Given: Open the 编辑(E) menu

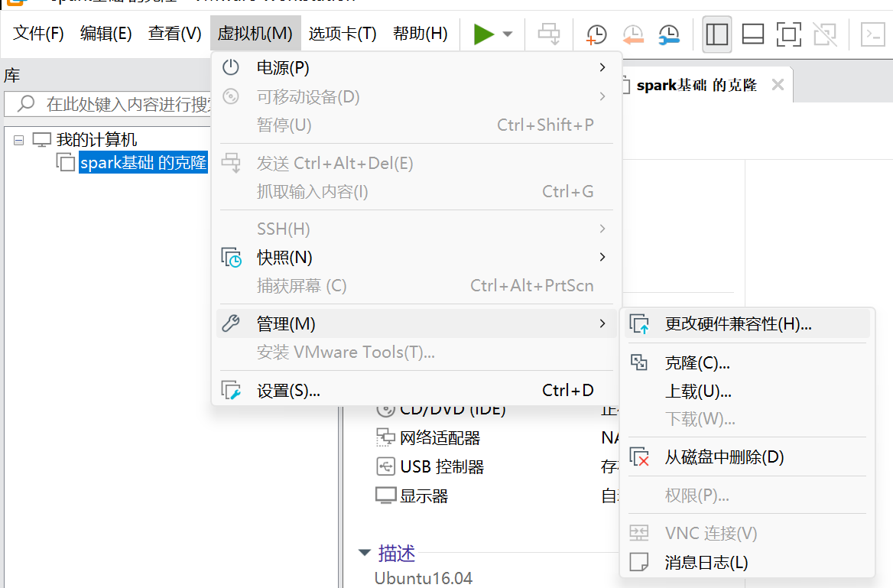Looking at the screenshot, I should (x=106, y=34).
